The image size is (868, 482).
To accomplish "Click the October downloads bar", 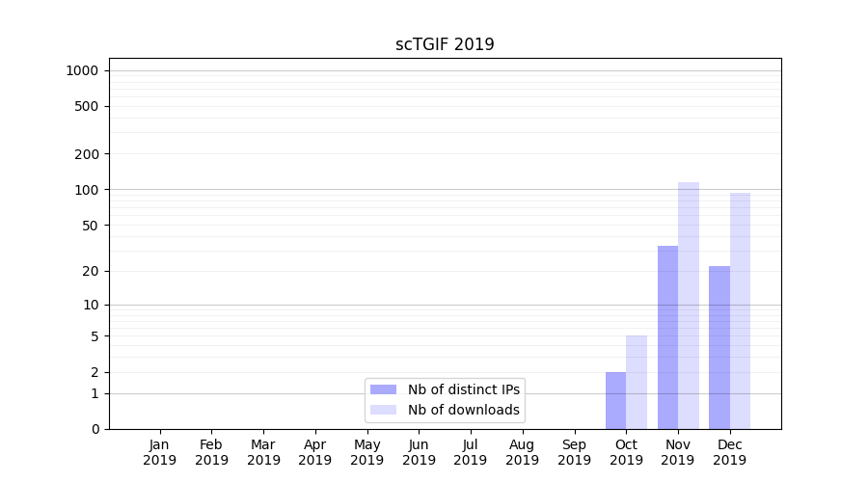I will [637, 382].
